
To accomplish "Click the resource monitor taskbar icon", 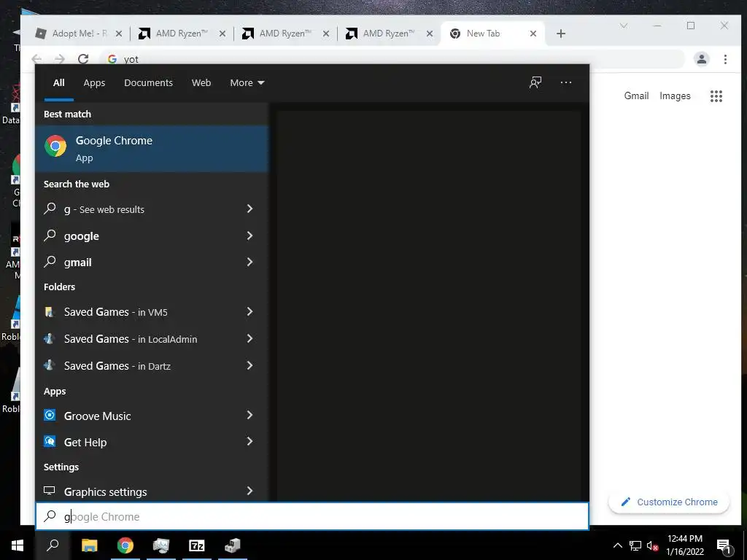I will [161, 545].
